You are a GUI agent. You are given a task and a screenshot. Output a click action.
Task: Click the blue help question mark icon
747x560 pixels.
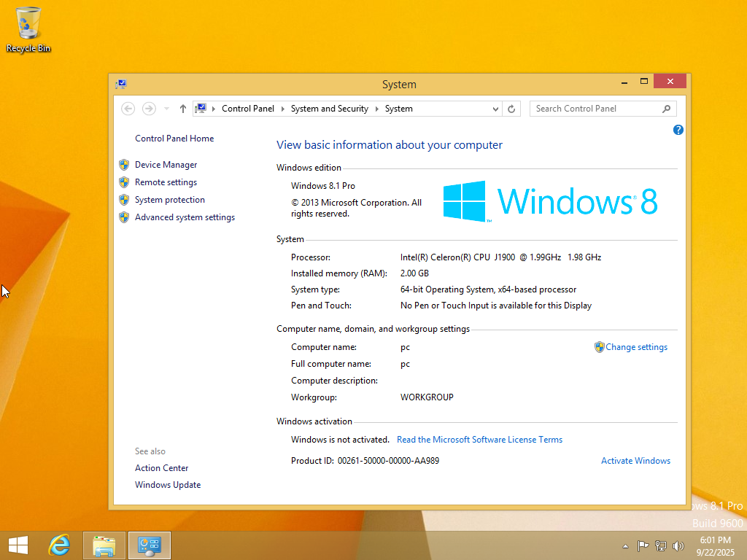click(678, 130)
